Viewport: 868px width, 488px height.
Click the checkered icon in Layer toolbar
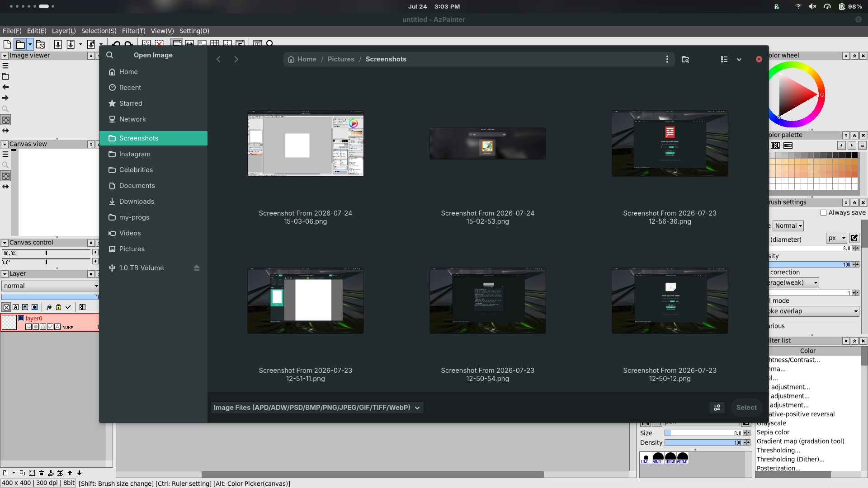pyautogui.click(x=82, y=307)
